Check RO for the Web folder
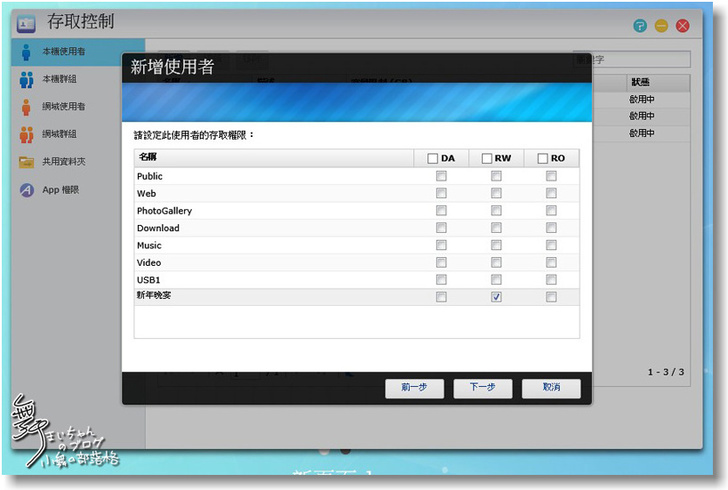This screenshot has height=490, width=728. 551,193
